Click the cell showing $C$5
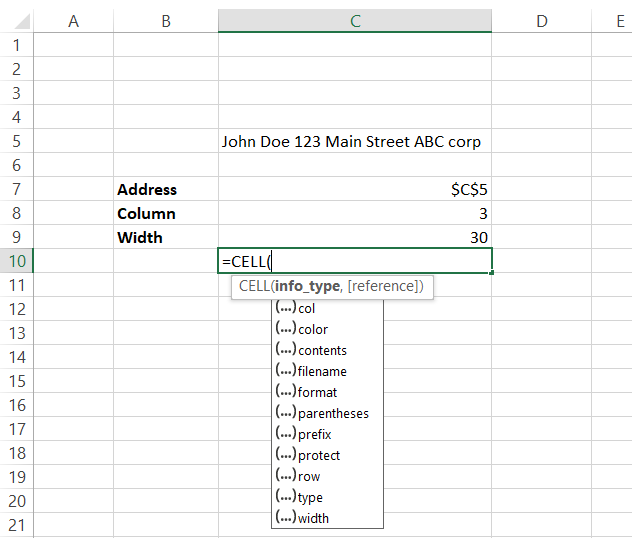 pos(355,189)
